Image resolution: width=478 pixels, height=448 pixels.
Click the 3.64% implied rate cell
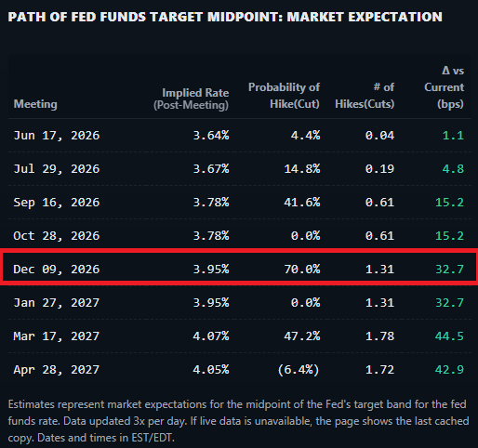tap(211, 136)
